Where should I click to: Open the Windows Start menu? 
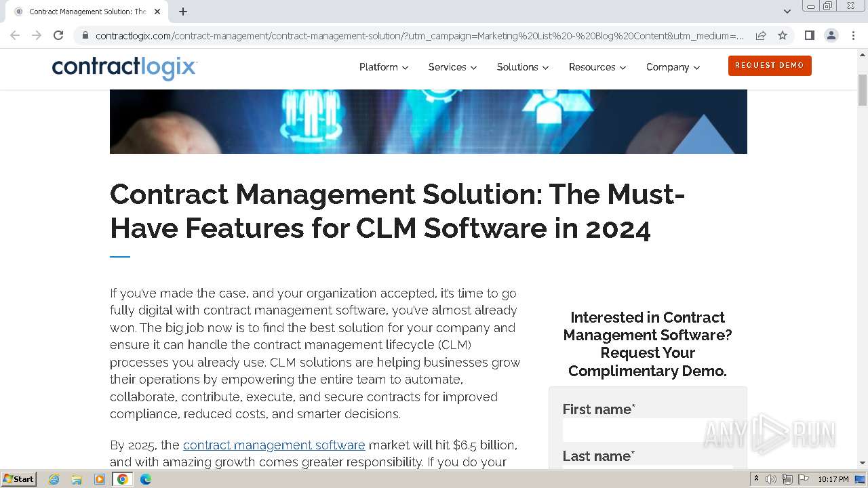click(19, 479)
